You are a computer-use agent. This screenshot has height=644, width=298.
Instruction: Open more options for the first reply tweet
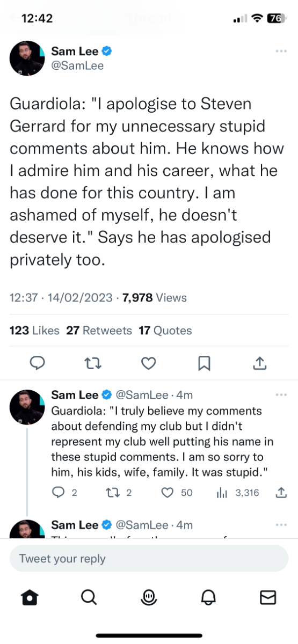[x=281, y=395]
